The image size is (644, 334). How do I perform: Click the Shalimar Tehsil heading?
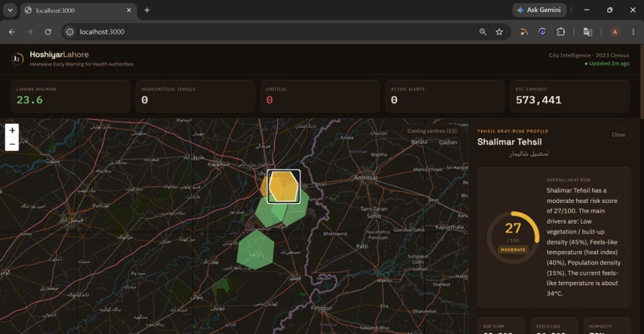[509, 141]
